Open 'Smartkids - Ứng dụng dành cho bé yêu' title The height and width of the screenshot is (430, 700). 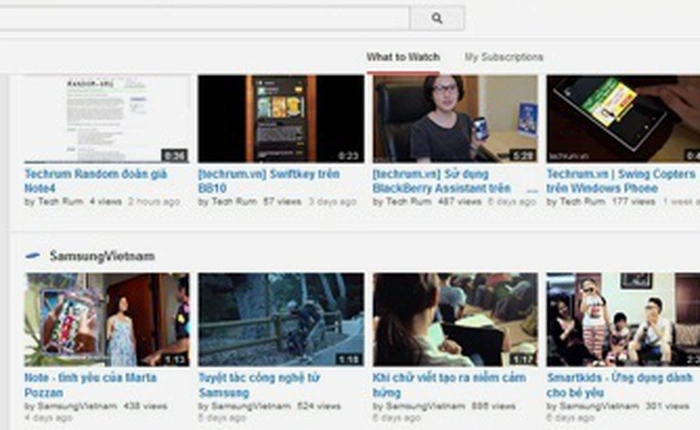(x=620, y=385)
